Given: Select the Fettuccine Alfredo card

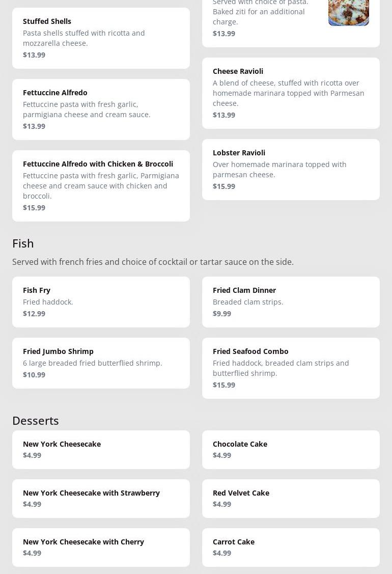Looking at the screenshot, I should point(101,110).
